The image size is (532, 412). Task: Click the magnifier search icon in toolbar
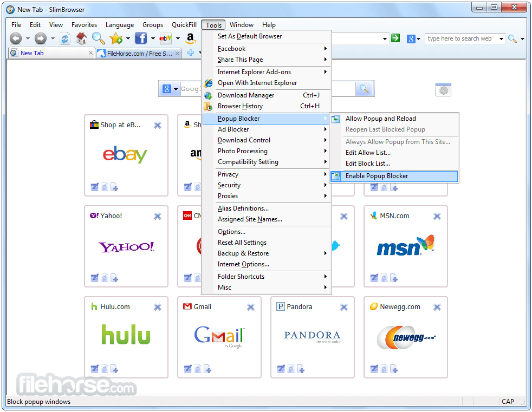(x=98, y=38)
